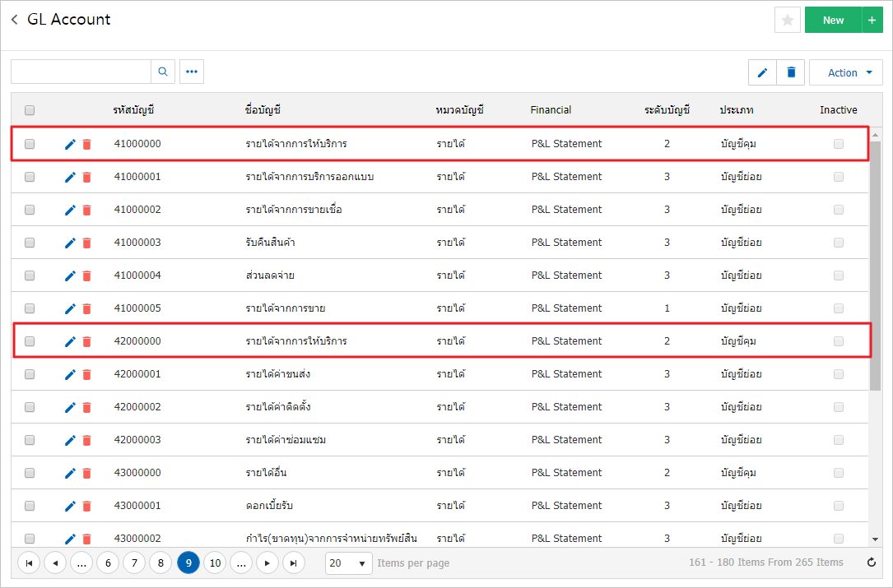Delete account 41000000 with trash icon
Viewport: 893px width, 588px height.
[86, 144]
